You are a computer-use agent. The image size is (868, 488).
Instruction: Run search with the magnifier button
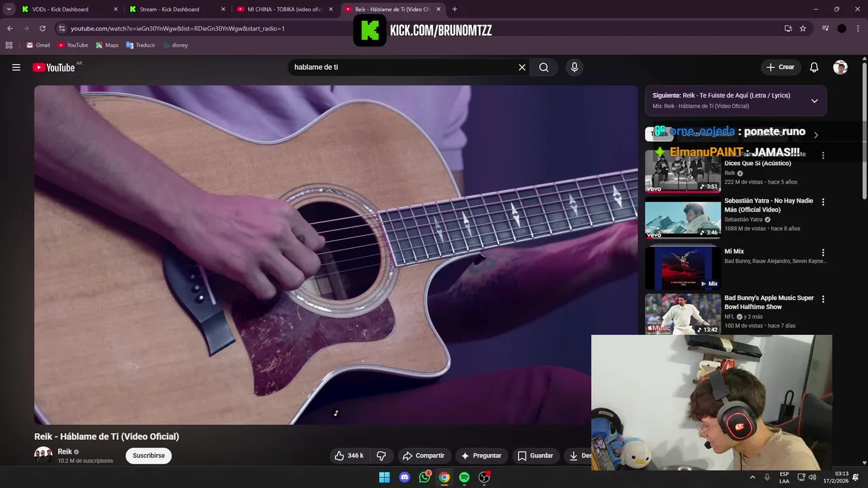[544, 67]
